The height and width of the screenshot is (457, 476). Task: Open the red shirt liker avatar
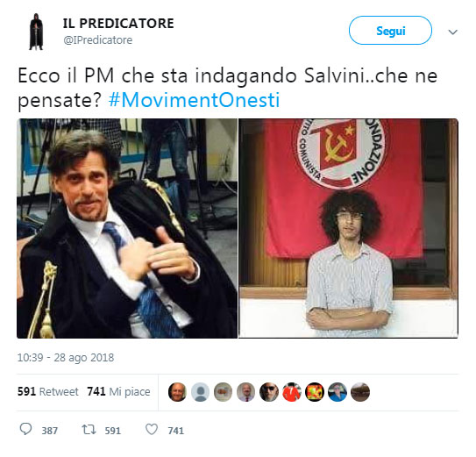pyautogui.click(x=292, y=392)
